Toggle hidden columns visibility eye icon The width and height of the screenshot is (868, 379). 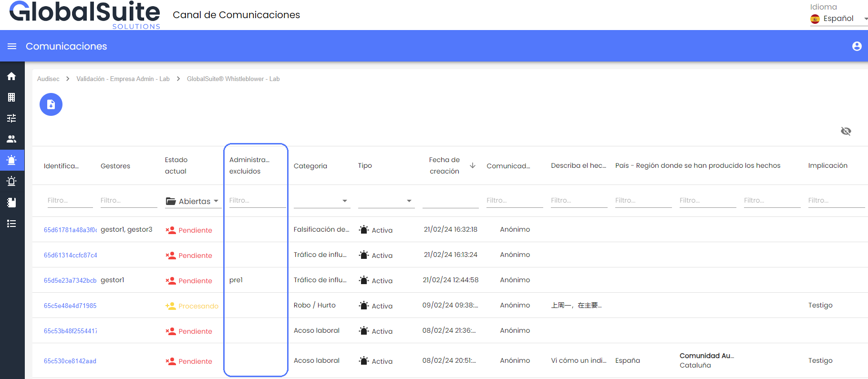(x=846, y=131)
